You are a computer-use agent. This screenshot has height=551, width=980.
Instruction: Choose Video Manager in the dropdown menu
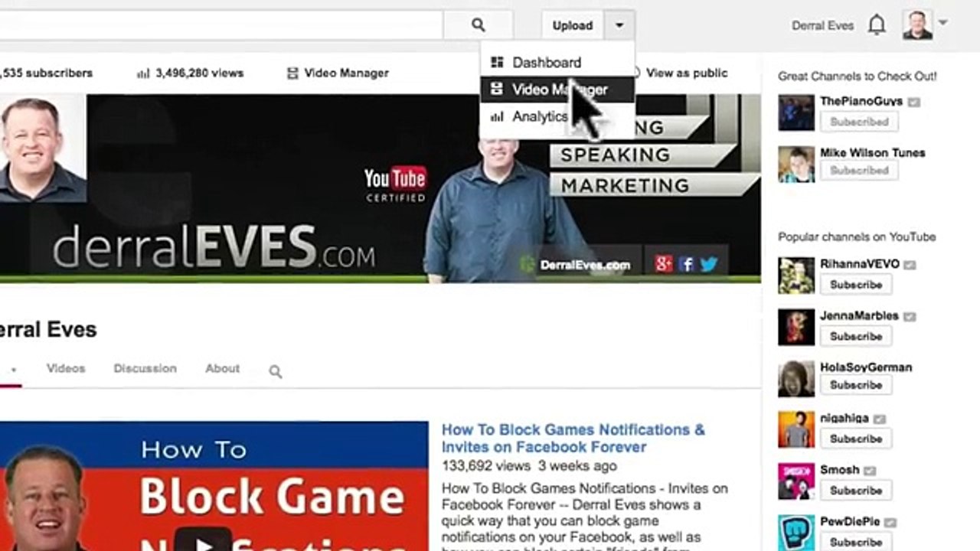point(557,90)
